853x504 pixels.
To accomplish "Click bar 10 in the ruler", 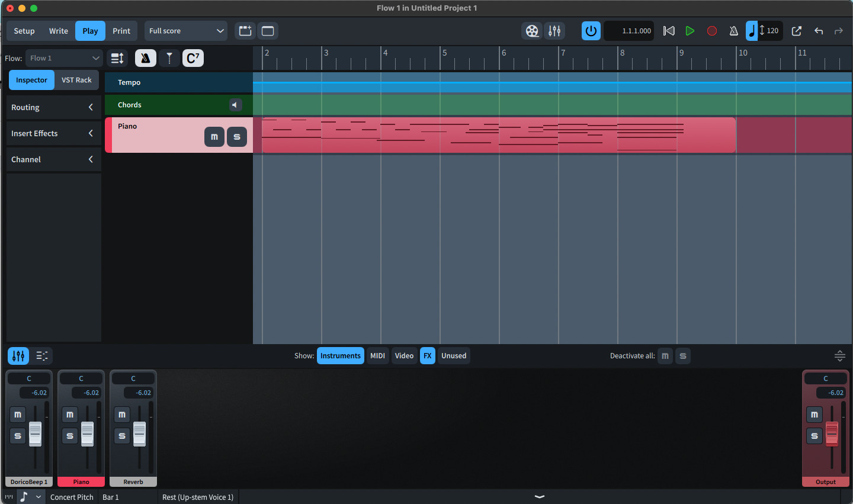I will pyautogui.click(x=743, y=53).
